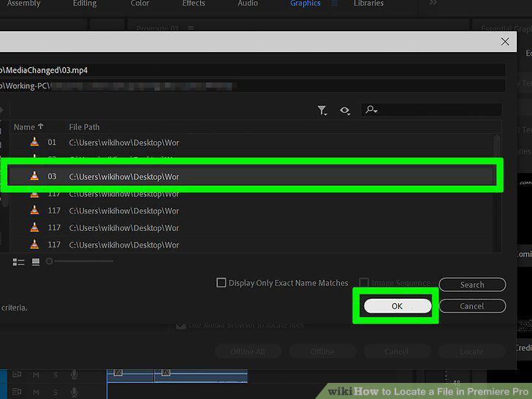This screenshot has width=532, height=399.
Task: Open the magnifier search options dropdown
Action: (x=371, y=110)
